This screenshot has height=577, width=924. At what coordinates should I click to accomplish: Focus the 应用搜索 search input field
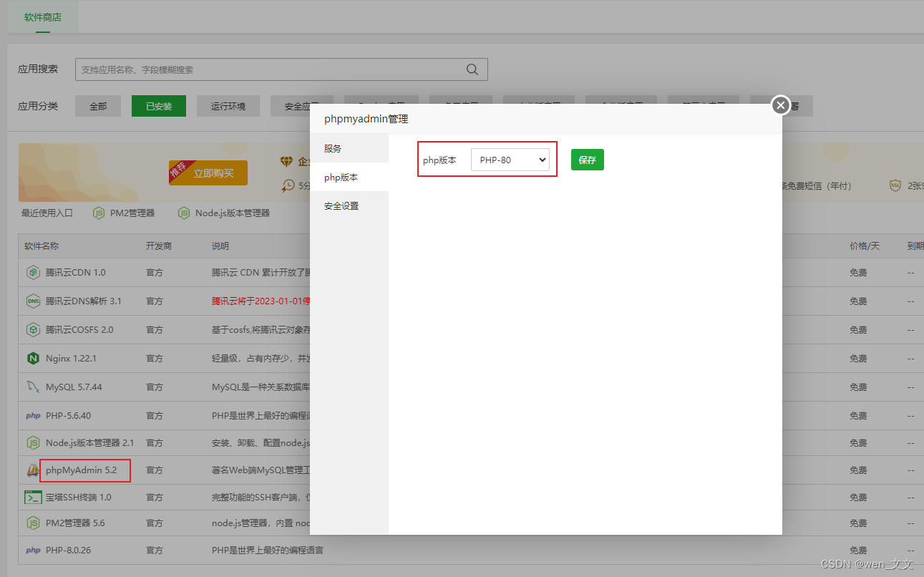[x=281, y=69]
